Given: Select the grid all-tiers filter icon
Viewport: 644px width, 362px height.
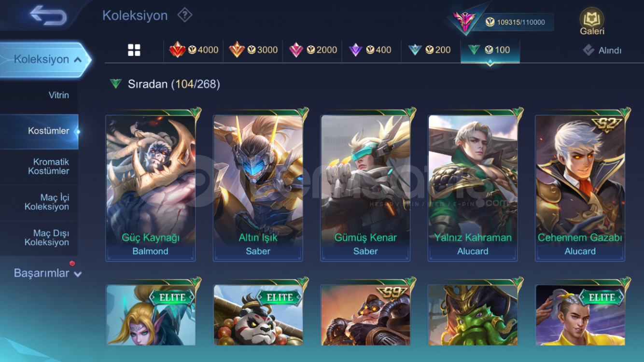Looking at the screenshot, I should tap(134, 50).
